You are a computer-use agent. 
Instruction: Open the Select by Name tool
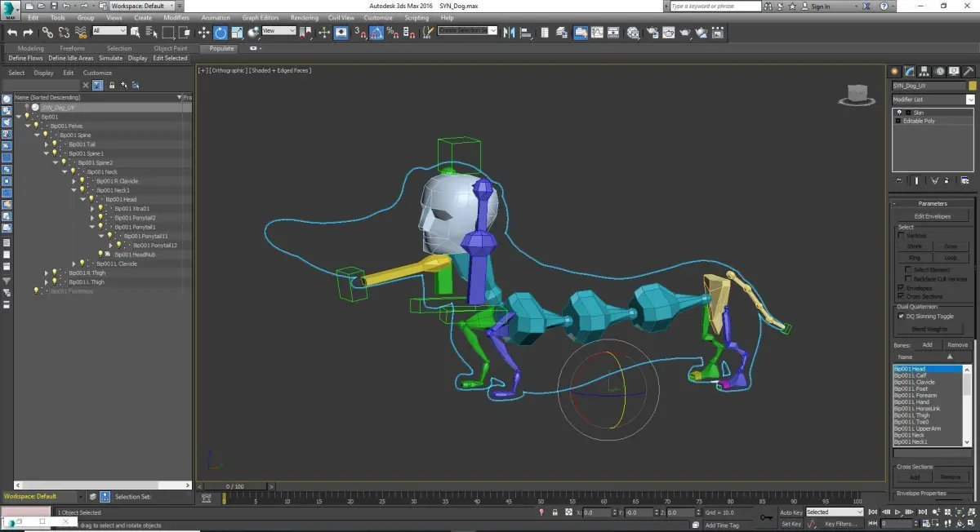152,33
